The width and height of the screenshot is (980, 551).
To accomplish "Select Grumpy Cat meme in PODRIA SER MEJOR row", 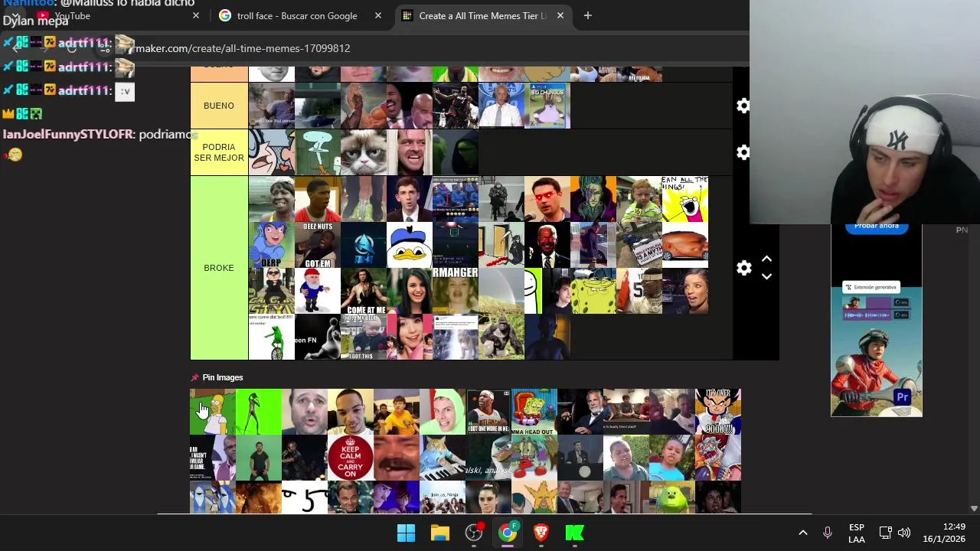I will [x=364, y=152].
